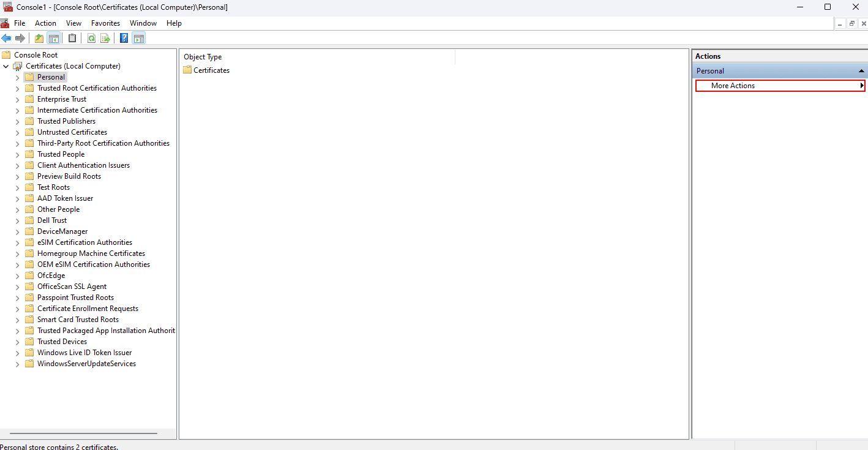Image resolution: width=868 pixels, height=450 pixels.
Task: Expand Trusted Root Certification Authorities chevron
Action: (x=17, y=89)
